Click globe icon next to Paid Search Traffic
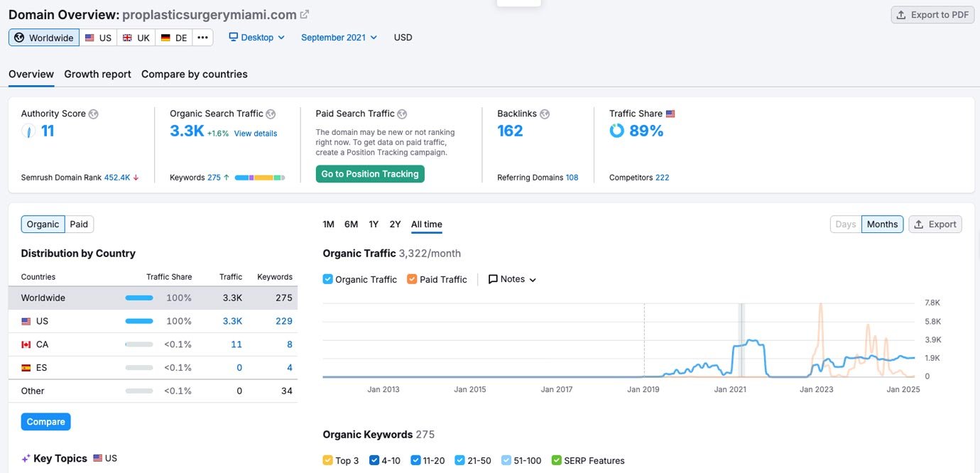The width and height of the screenshot is (980, 473). [402, 114]
